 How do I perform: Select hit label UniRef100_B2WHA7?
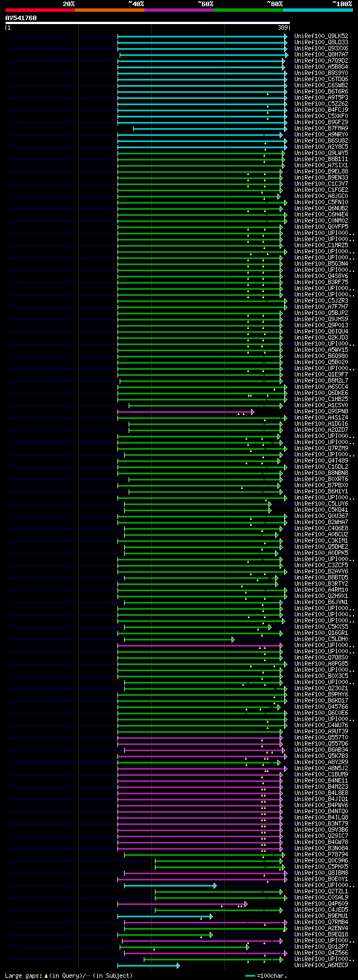point(321,522)
